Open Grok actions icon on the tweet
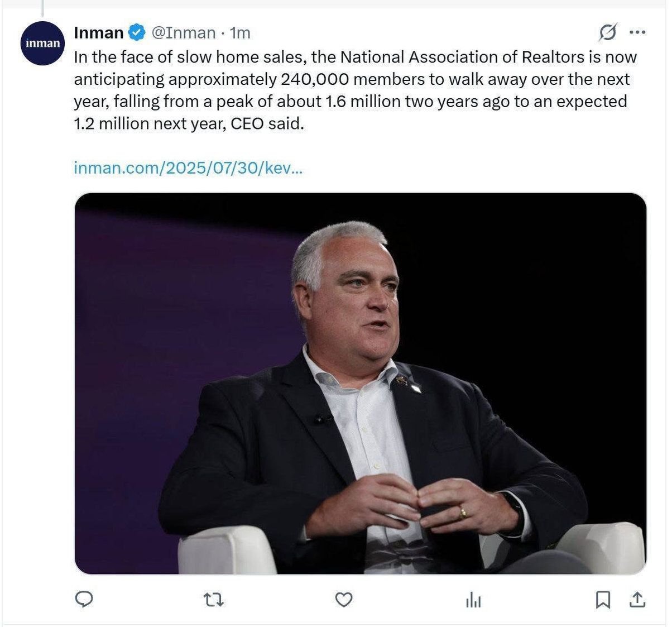This screenshot has width=672, height=627. pyautogui.click(x=607, y=33)
